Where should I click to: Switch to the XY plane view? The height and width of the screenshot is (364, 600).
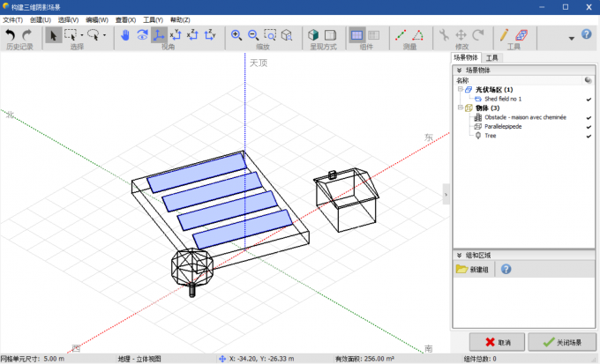click(x=176, y=35)
